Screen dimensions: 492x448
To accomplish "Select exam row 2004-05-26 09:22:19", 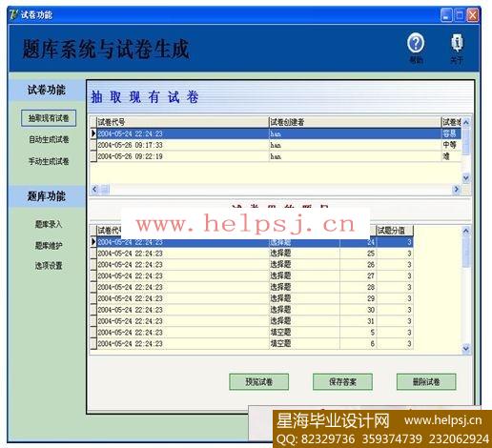I will (x=276, y=156).
